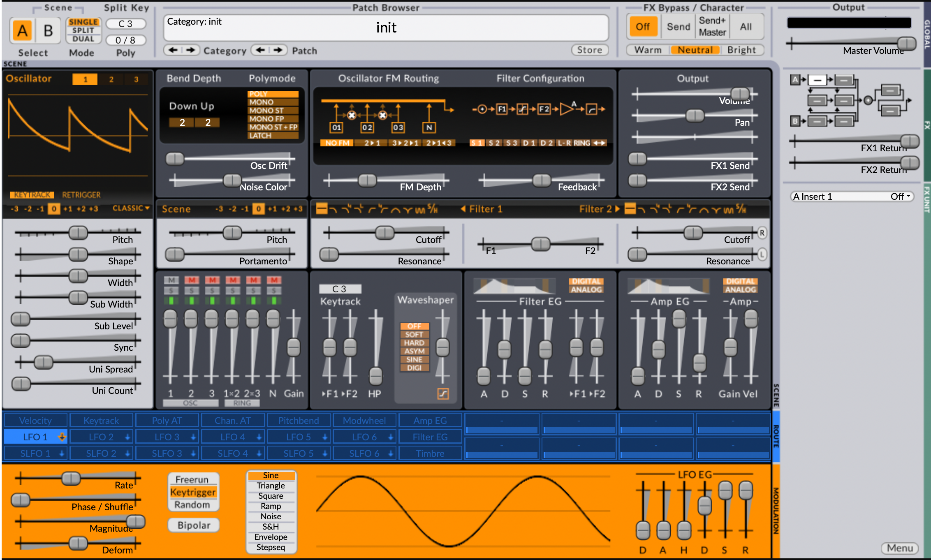Click the R button beside the Filter 2 Cutoff slider
Screen dimensions: 931x560
tap(762, 233)
